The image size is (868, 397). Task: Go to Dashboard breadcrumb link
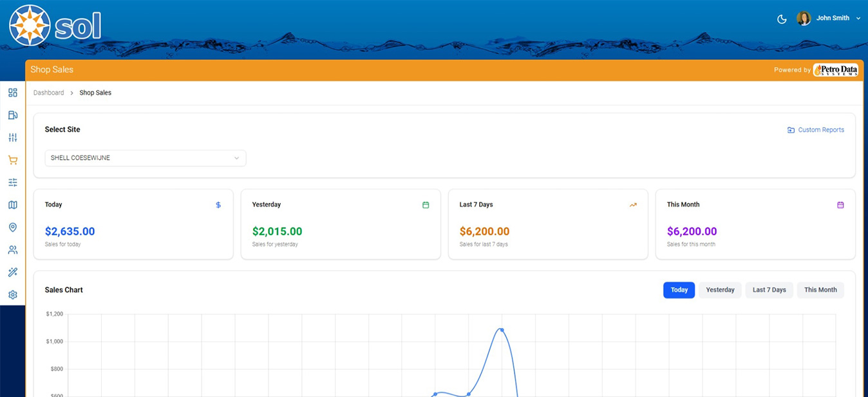tap(49, 93)
